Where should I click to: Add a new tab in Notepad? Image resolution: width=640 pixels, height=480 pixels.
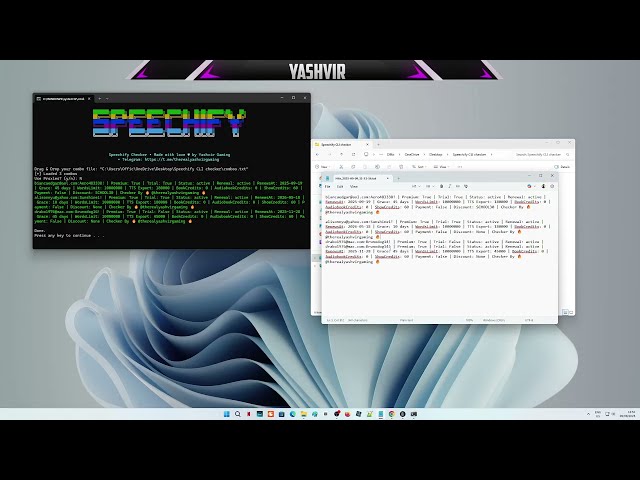click(x=398, y=178)
